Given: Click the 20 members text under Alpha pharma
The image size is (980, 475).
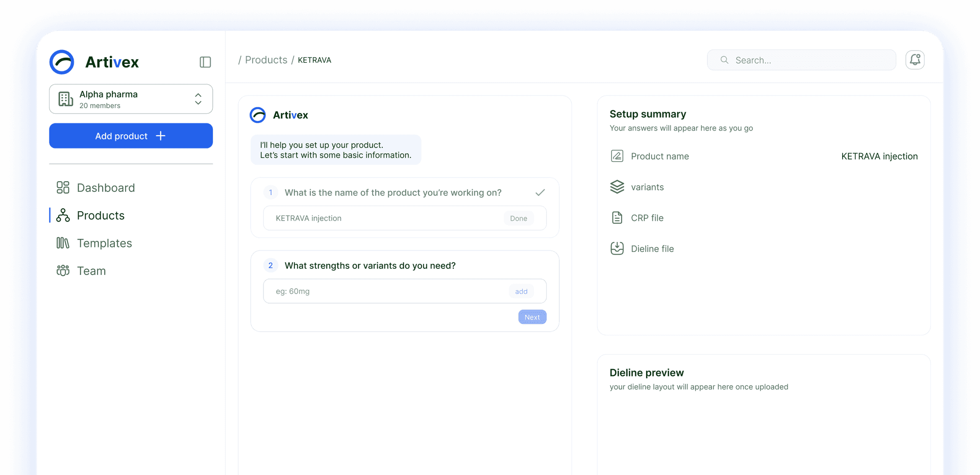Looking at the screenshot, I should click(100, 106).
